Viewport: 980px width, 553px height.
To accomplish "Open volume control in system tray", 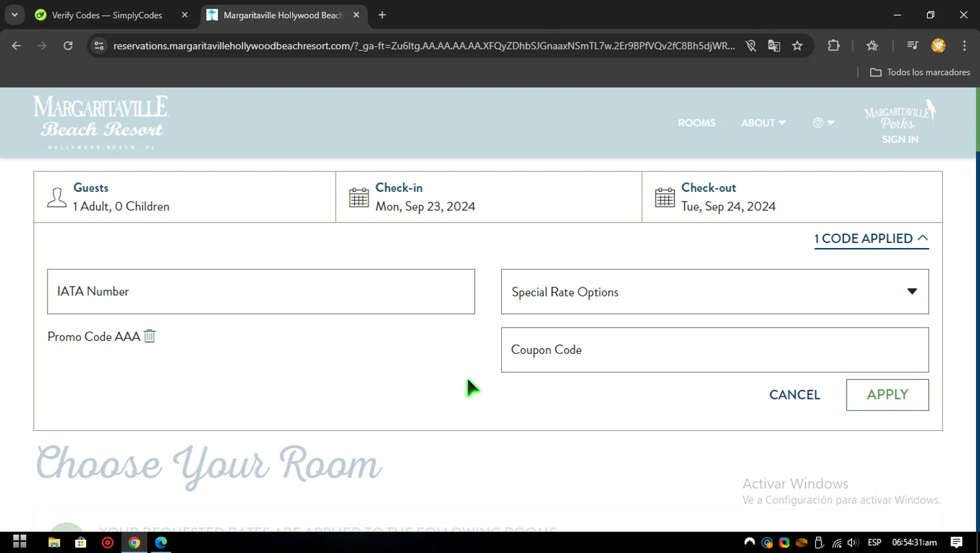I will tap(853, 543).
